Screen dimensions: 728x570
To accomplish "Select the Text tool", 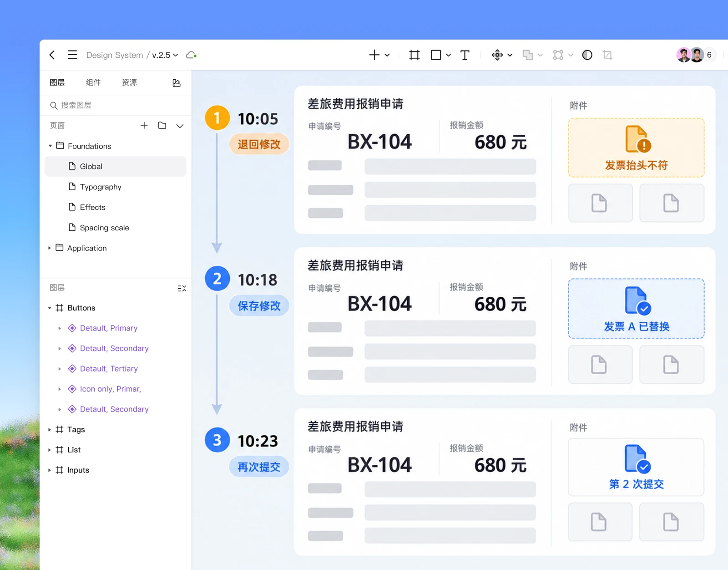I will pos(465,55).
